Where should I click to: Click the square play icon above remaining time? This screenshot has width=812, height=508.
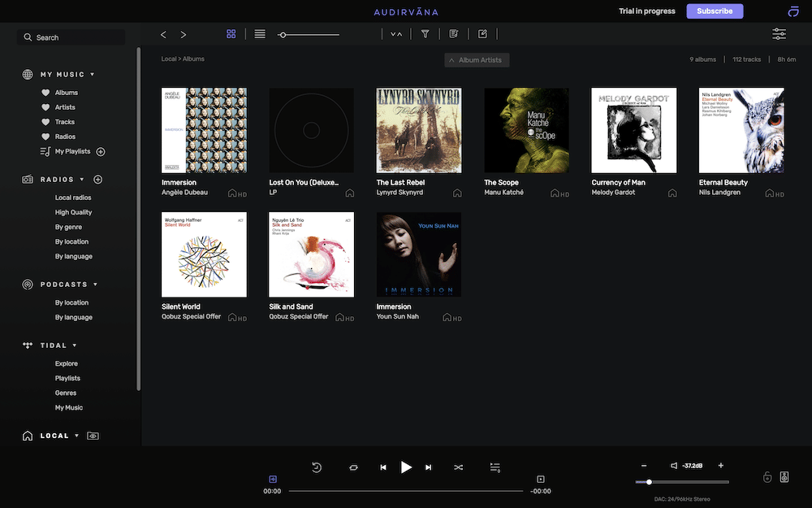(x=541, y=479)
